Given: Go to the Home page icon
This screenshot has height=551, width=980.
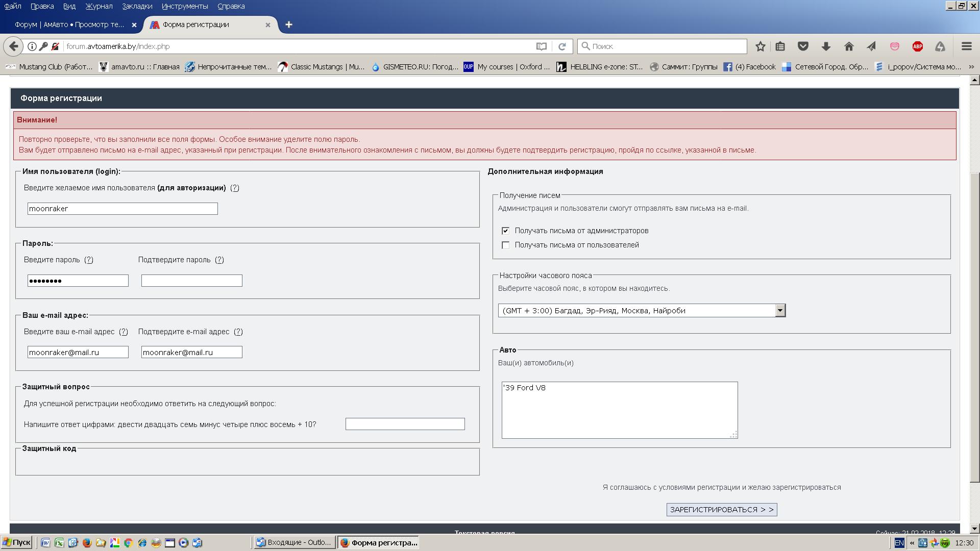Looking at the screenshot, I should (x=849, y=46).
